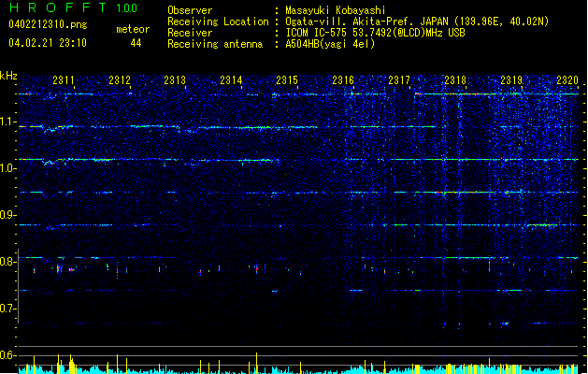This screenshot has width=588, height=374.
Task: Click the 2320 time marker
Action: 567,80
